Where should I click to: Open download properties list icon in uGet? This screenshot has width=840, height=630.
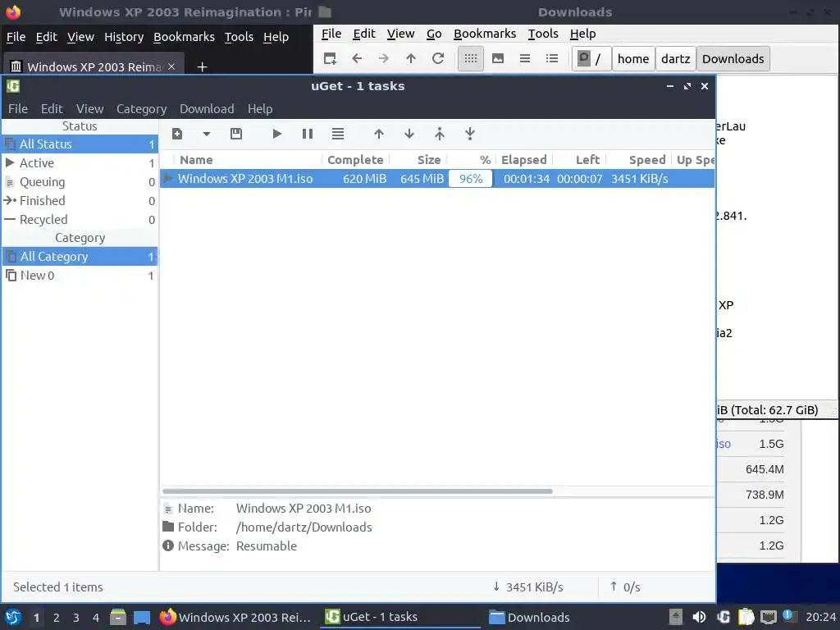point(337,134)
